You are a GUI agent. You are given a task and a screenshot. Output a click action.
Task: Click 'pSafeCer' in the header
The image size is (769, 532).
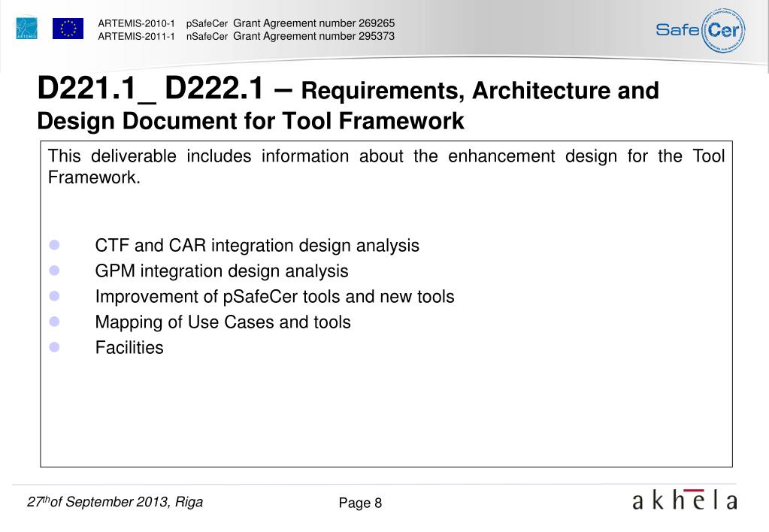(207, 23)
